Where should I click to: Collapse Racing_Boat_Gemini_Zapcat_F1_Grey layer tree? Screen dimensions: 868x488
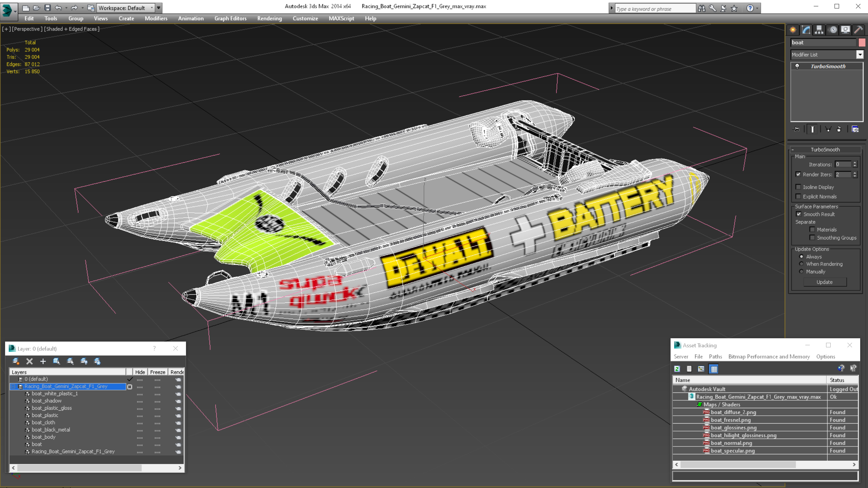(x=13, y=386)
